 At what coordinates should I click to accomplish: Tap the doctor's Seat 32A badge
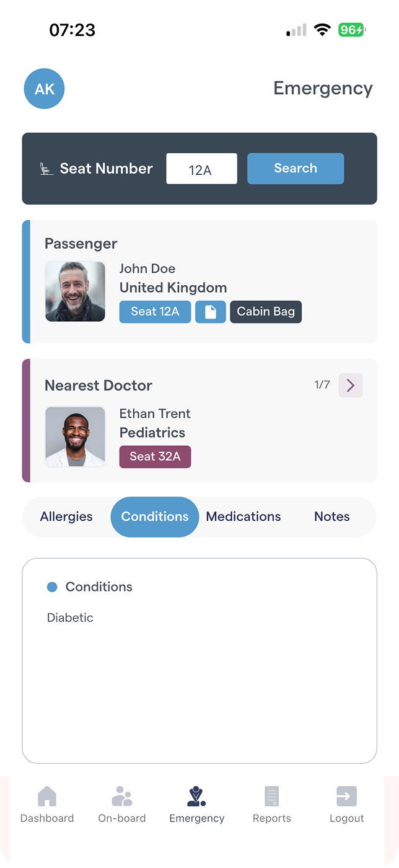tap(155, 457)
